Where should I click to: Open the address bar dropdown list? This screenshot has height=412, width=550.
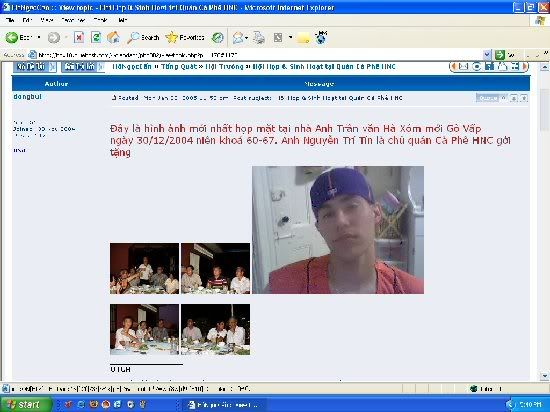click(x=487, y=55)
